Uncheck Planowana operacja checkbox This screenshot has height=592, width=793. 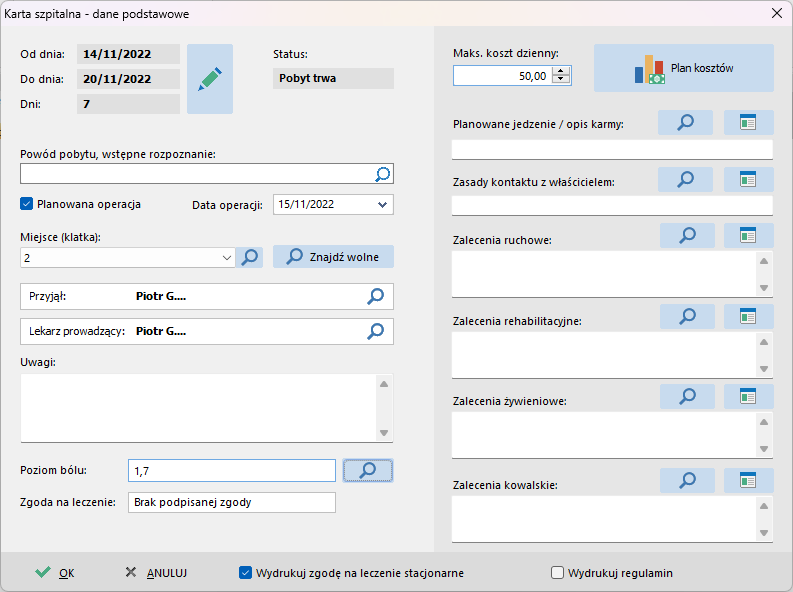point(26,204)
